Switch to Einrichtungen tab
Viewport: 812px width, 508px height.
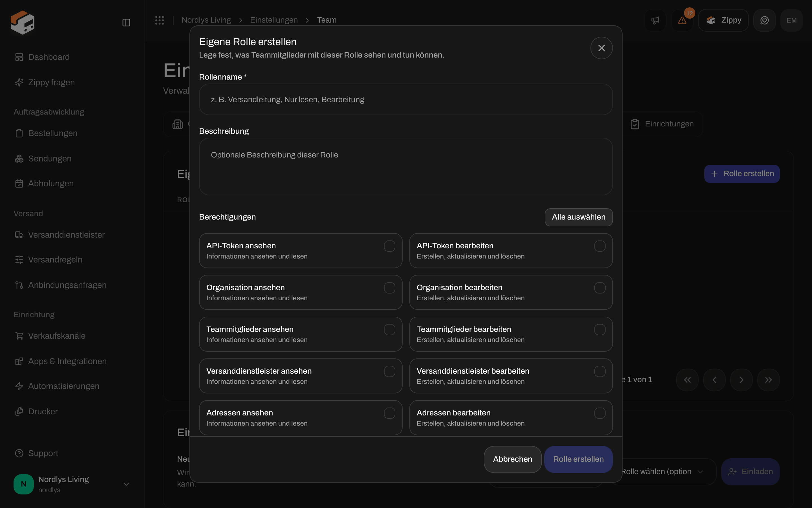662,124
